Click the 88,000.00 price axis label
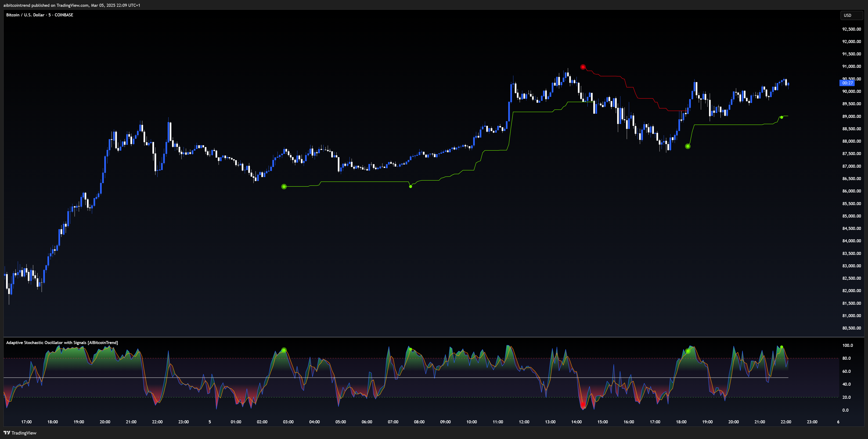 (x=851, y=141)
